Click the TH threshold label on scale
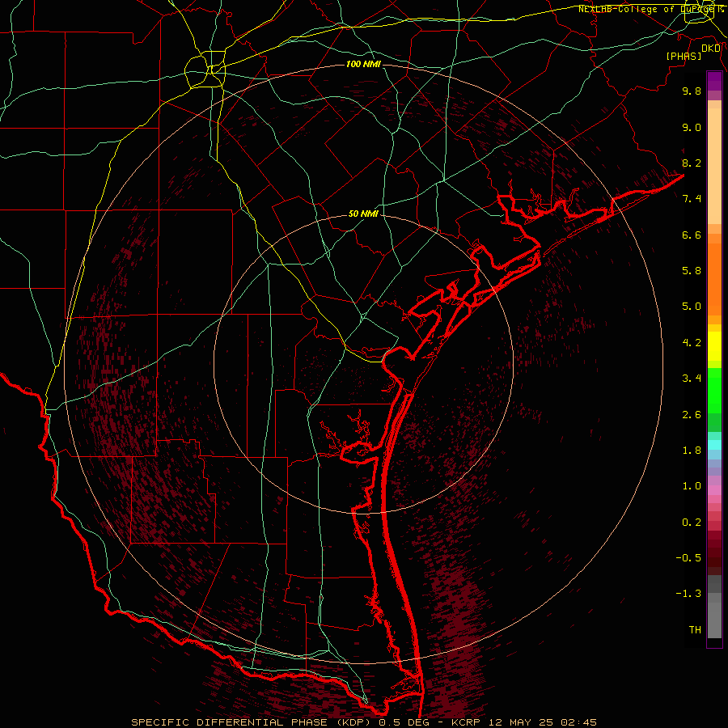 695,630
